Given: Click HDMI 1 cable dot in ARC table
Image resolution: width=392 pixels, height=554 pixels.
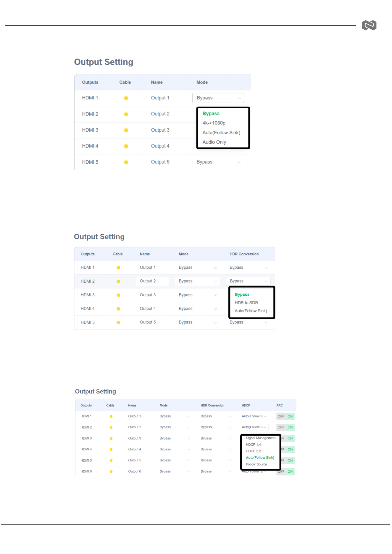Looking at the screenshot, I should pyautogui.click(x=111, y=416).
